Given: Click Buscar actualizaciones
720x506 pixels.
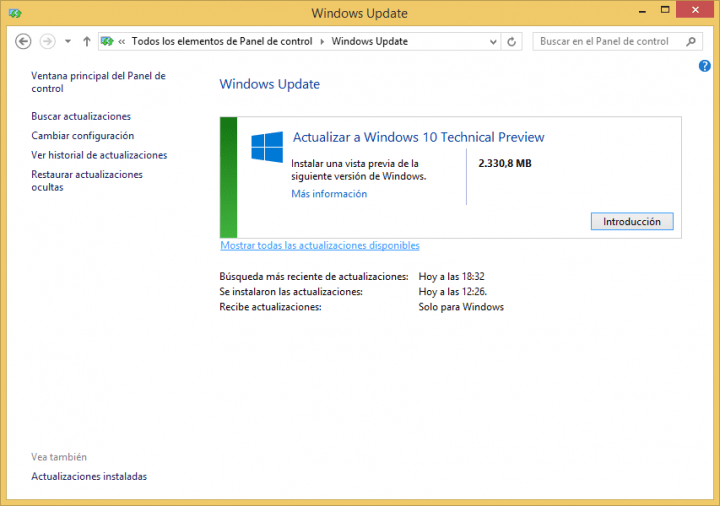Looking at the screenshot, I should coord(81,116).
